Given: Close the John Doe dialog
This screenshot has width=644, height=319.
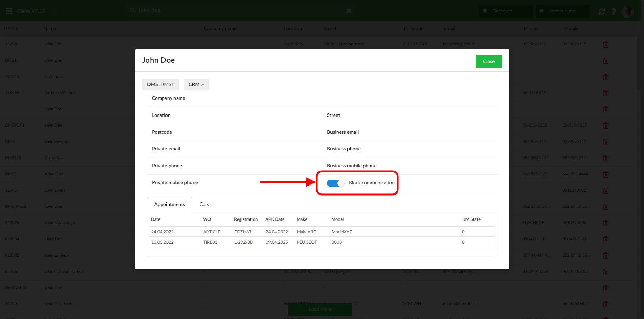Looking at the screenshot, I should [489, 62].
